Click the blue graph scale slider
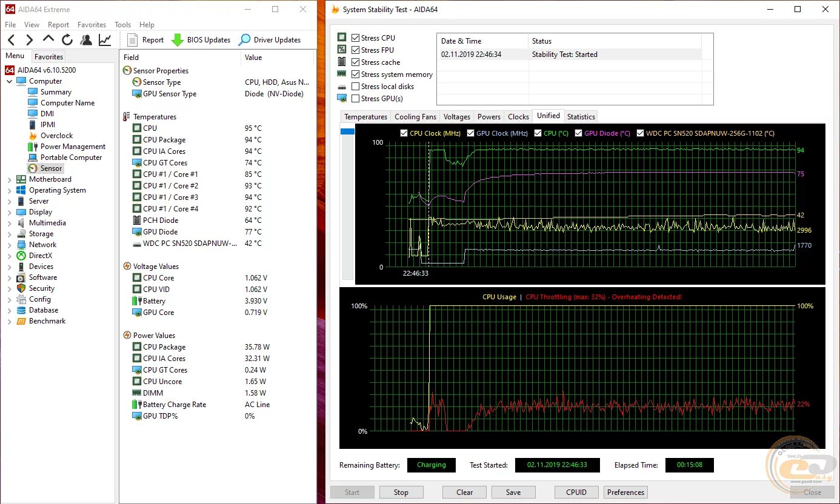 pos(347,131)
